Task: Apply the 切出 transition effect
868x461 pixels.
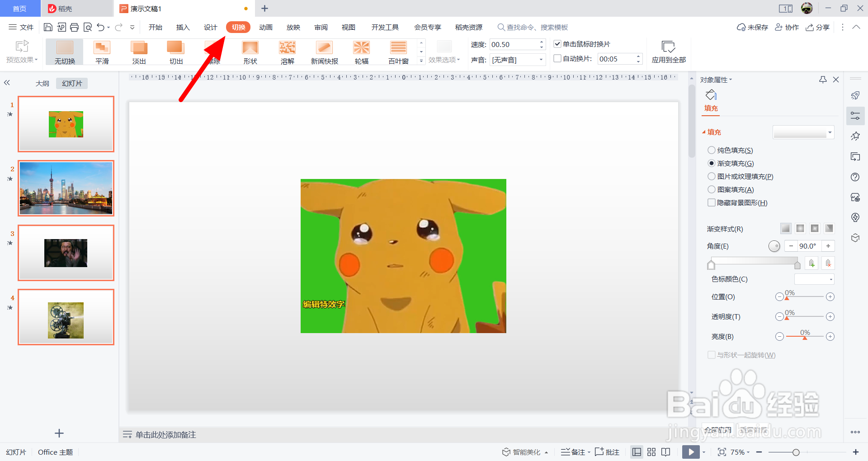Action: (176, 52)
